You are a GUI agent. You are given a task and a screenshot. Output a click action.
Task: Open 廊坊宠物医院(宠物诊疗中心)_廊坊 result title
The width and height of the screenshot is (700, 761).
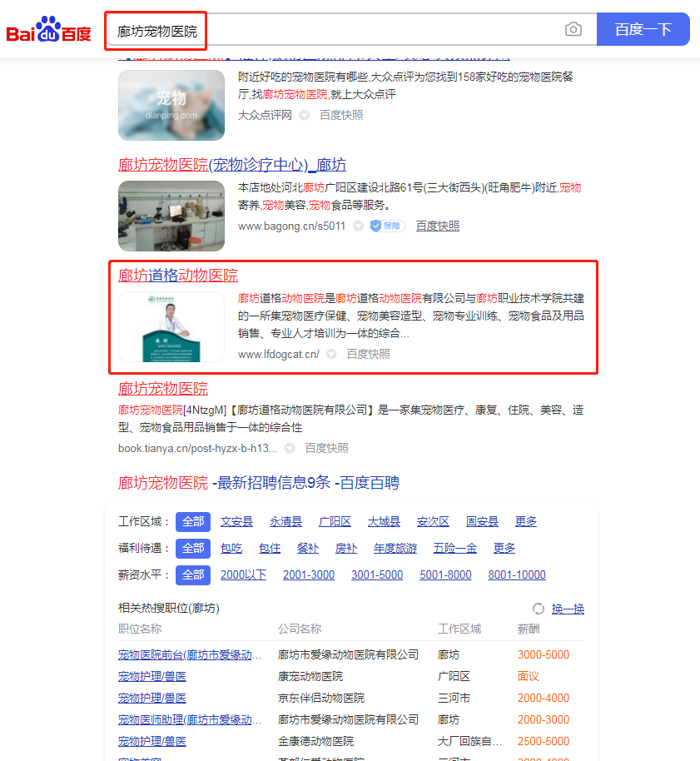pyautogui.click(x=232, y=165)
